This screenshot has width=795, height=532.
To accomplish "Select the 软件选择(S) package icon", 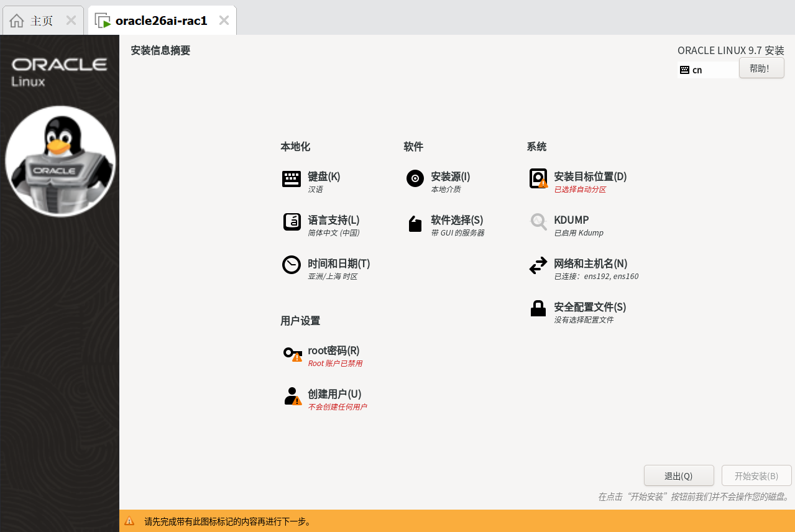I will point(415,224).
